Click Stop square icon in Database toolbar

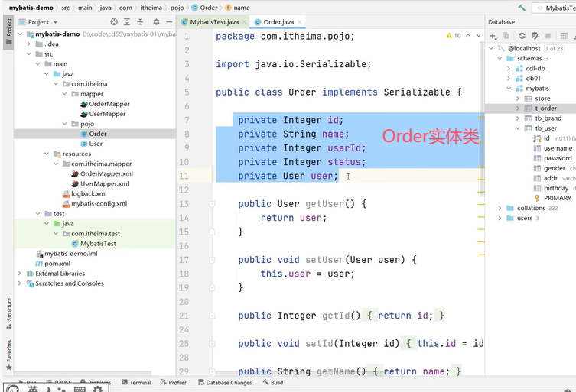(x=548, y=36)
